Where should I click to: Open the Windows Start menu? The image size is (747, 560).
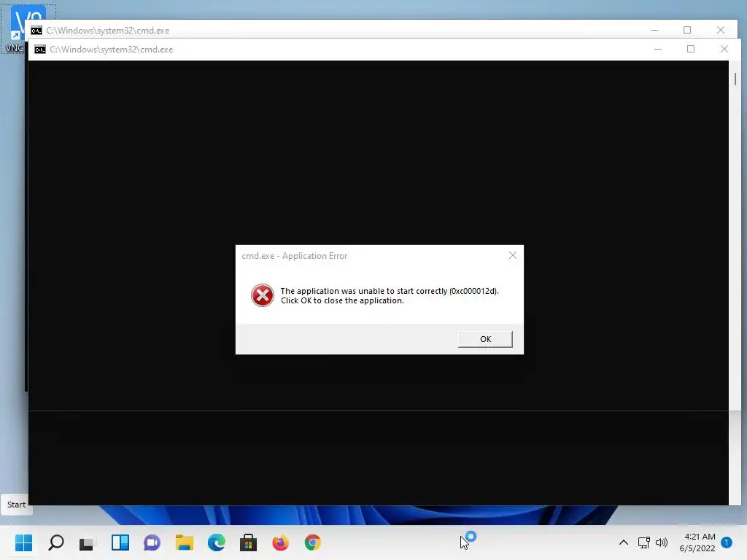23,542
